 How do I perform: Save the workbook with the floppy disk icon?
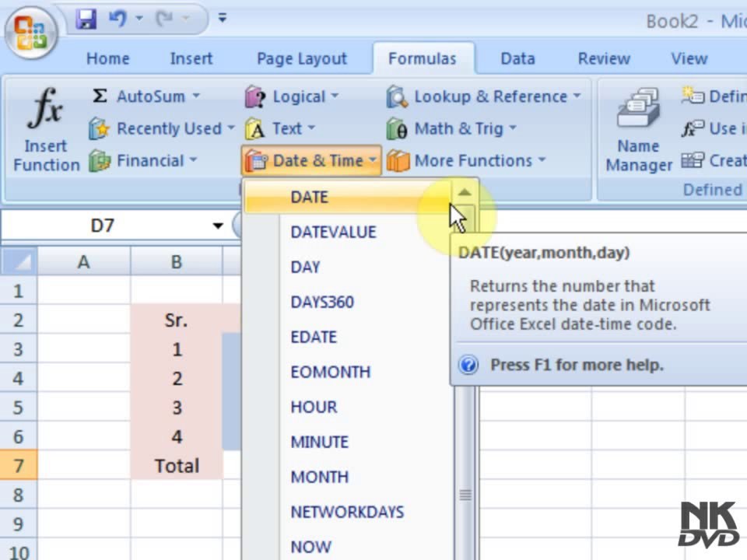[x=86, y=19]
